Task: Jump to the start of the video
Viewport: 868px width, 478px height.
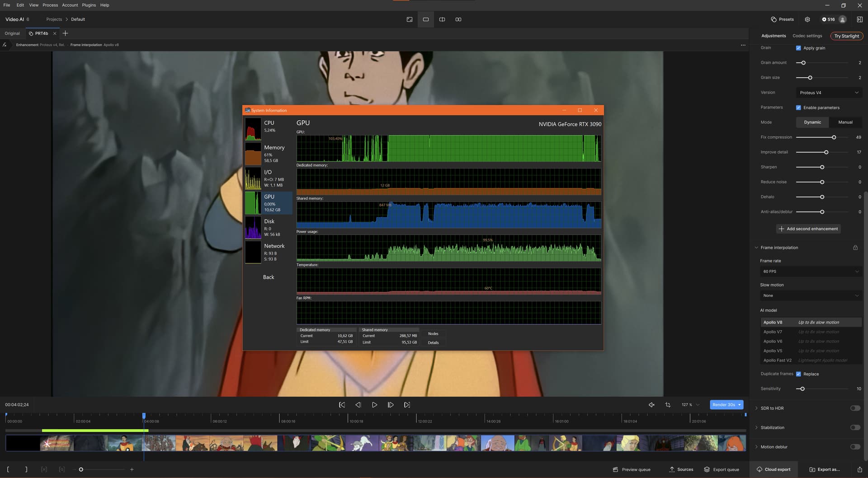Action: (342, 405)
